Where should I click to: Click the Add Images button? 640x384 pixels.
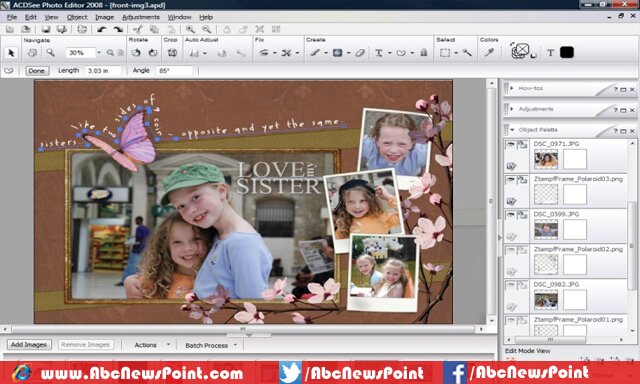(29, 345)
